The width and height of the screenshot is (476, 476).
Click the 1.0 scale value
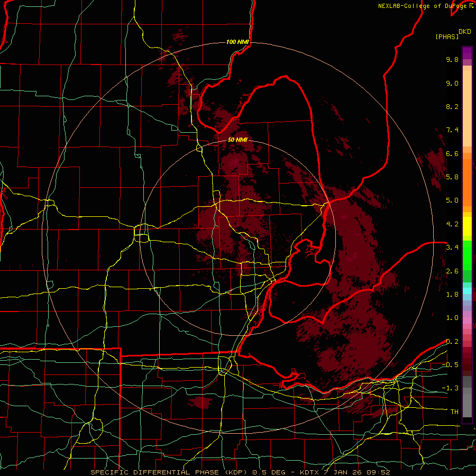tap(452, 318)
